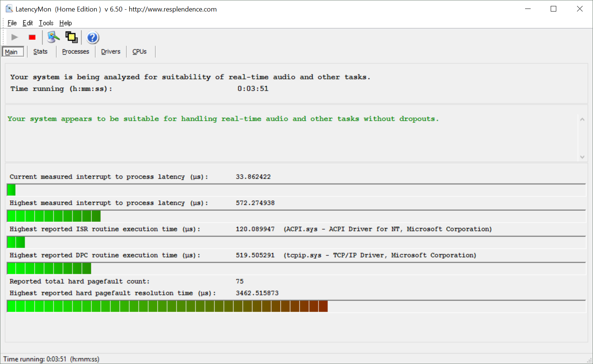The height and width of the screenshot is (364, 593).
Task: Click the 120.089947 ISR execution time value
Action: [255, 229]
